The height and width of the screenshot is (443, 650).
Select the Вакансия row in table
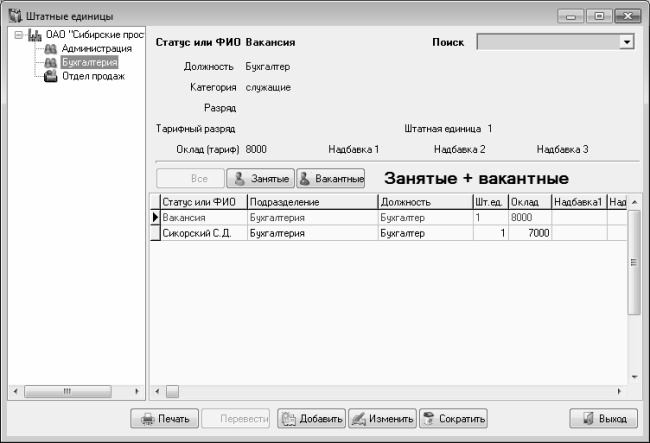[197, 217]
